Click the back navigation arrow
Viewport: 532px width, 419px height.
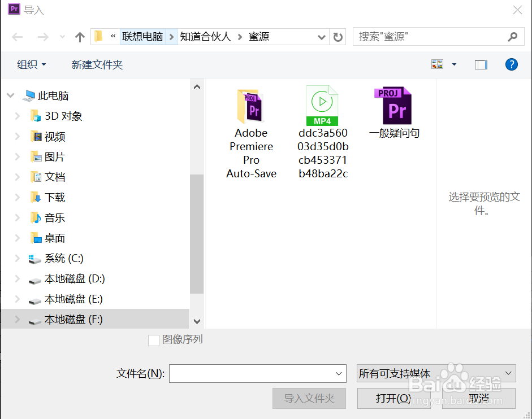[x=18, y=36]
